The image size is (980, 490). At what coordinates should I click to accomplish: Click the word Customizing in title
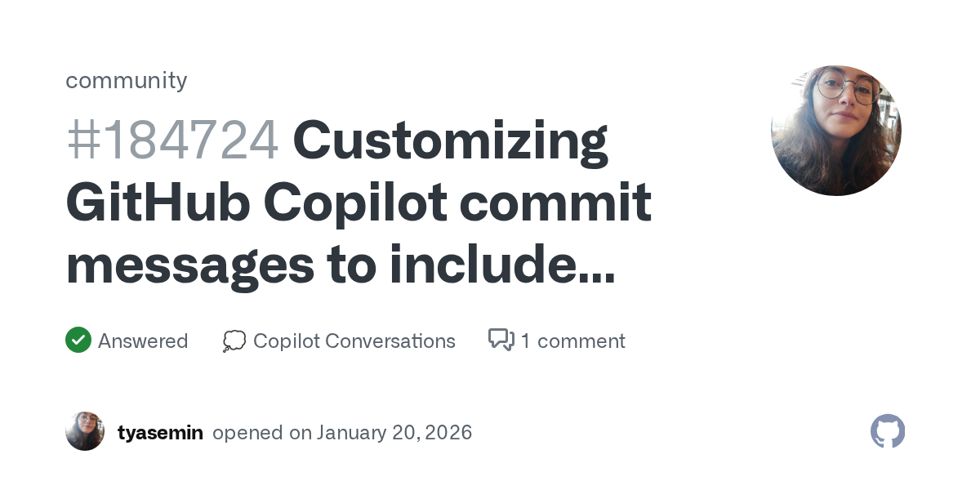click(450, 140)
